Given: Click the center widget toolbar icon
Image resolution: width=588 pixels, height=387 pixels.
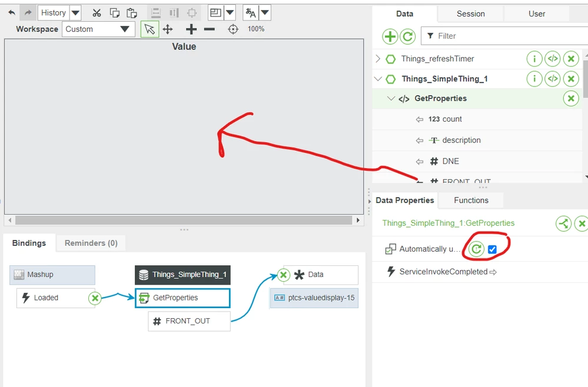Looking at the screenshot, I should point(192,13).
